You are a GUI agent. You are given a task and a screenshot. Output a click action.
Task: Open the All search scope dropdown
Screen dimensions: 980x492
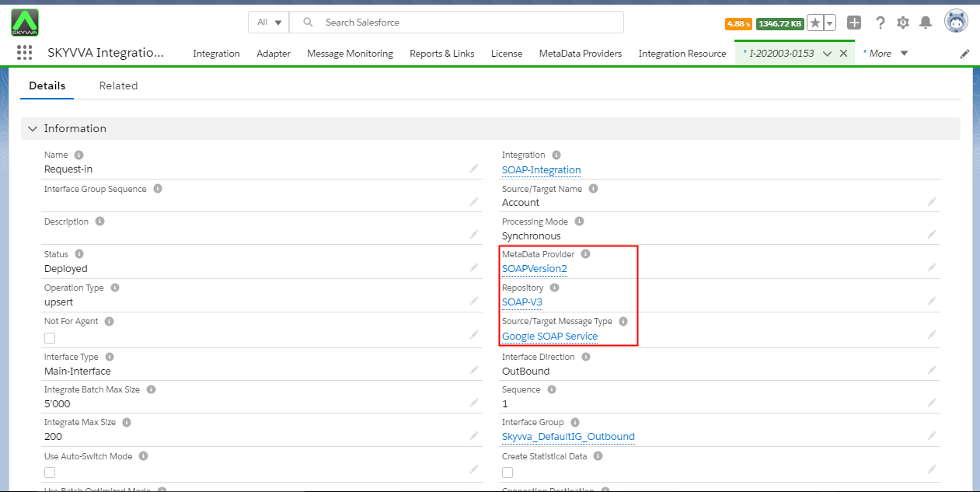pos(269,23)
